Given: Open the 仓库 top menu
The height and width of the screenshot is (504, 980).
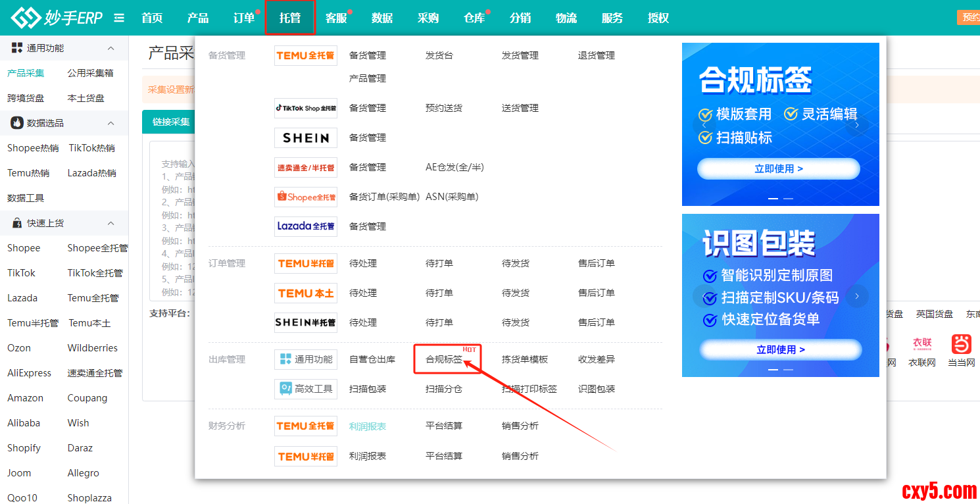Looking at the screenshot, I should tap(474, 18).
